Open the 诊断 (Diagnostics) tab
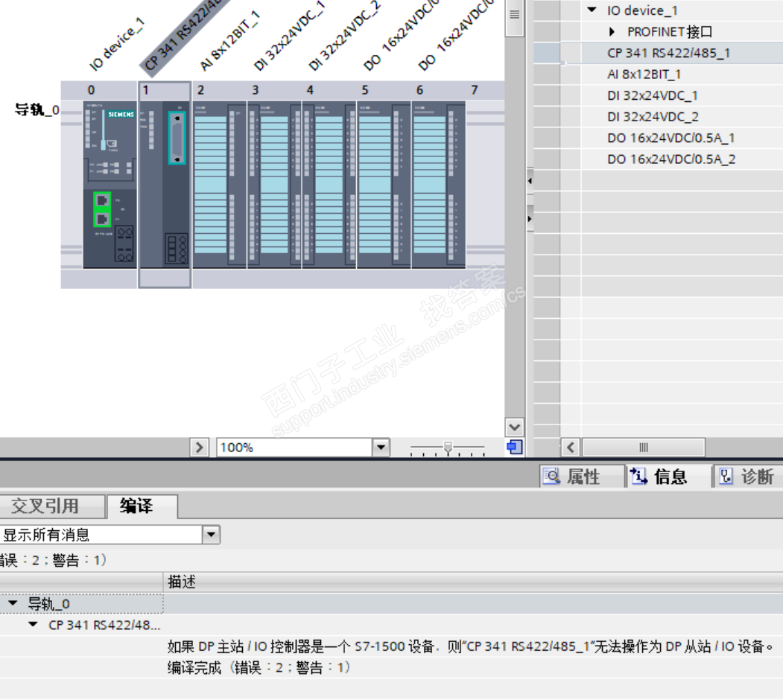The image size is (783, 700). pos(748,477)
